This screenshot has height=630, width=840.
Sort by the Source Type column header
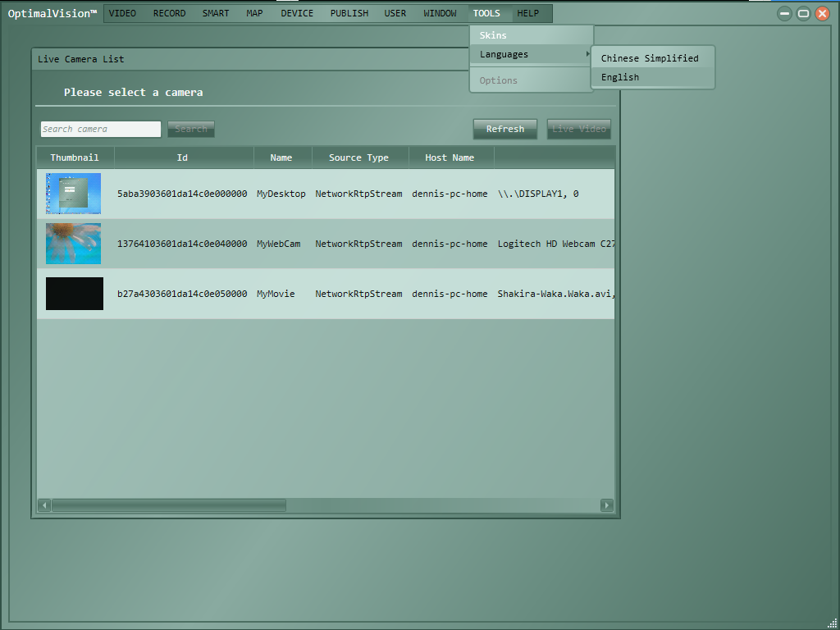358,157
